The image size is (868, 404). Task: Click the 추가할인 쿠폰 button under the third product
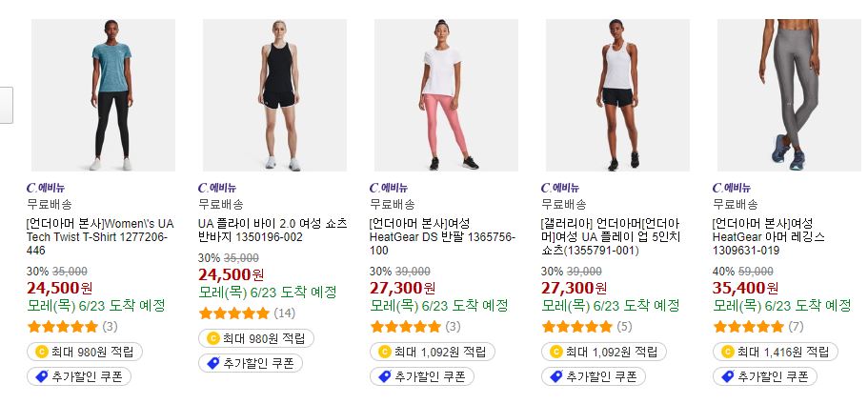[x=422, y=377]
